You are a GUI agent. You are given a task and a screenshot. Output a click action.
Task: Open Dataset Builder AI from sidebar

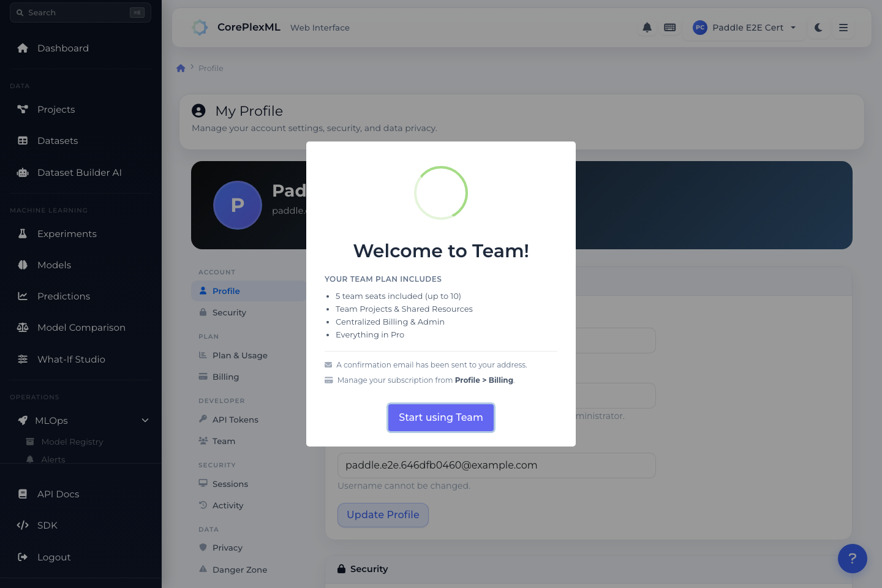(79, 173)
